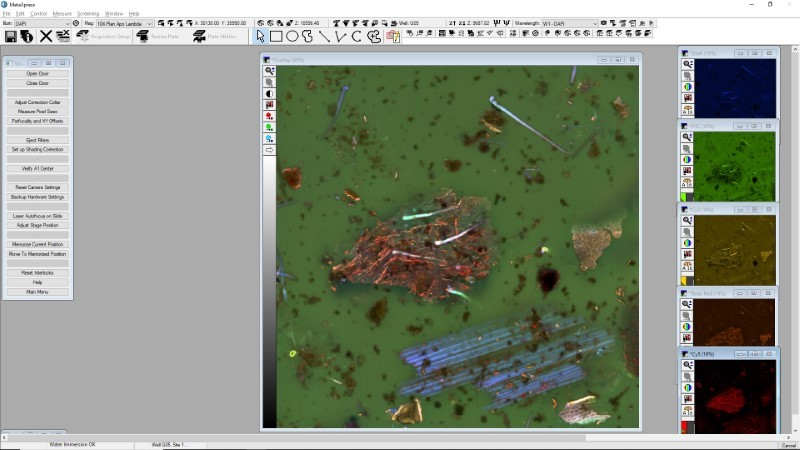Click Laser Autofocus on Slide button
This screenshot has height=450, width=800.
(37, 216)
